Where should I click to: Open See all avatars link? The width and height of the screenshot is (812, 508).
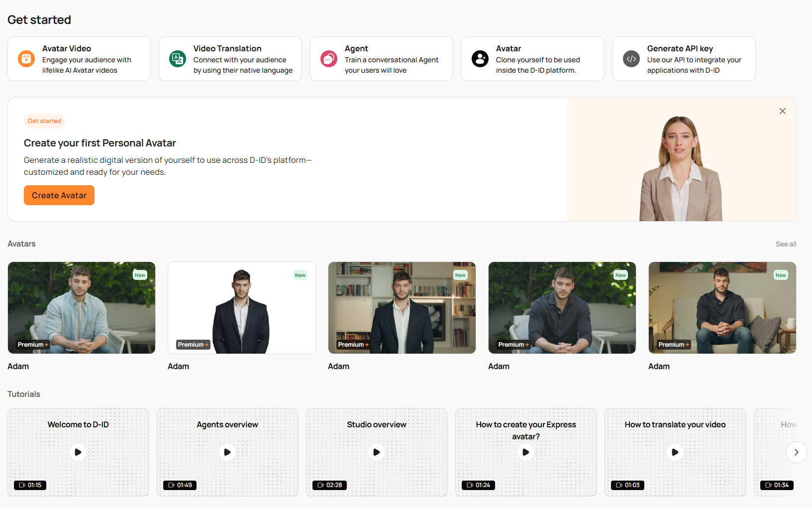click(786, 244)
